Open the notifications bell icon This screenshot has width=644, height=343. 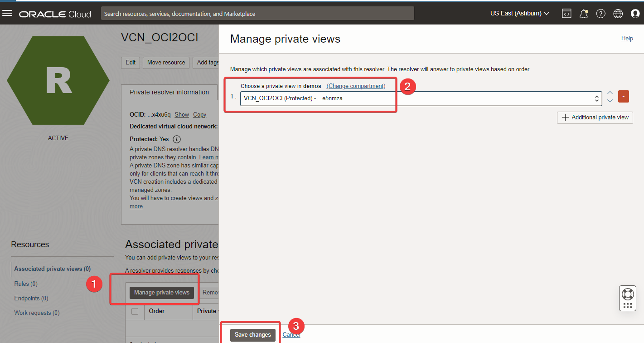(584, 14)
